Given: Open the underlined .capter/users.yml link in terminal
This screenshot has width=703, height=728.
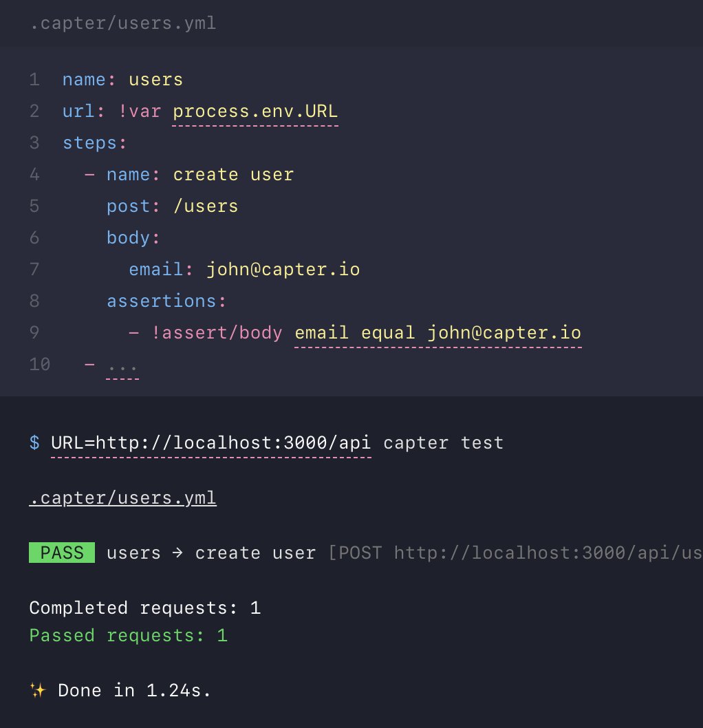Looking at the screenshot, I should 123,497.
